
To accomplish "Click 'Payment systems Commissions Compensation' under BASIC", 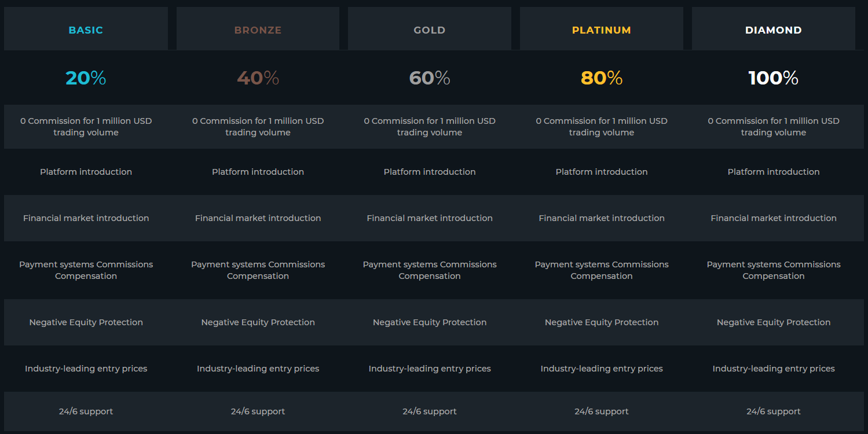I will (86, 270).
